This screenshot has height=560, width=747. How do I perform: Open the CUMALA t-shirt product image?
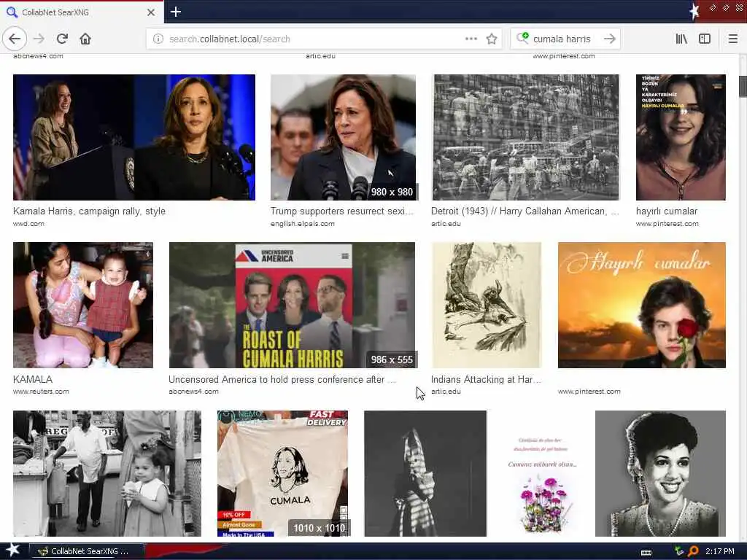(x=282, y=473)
